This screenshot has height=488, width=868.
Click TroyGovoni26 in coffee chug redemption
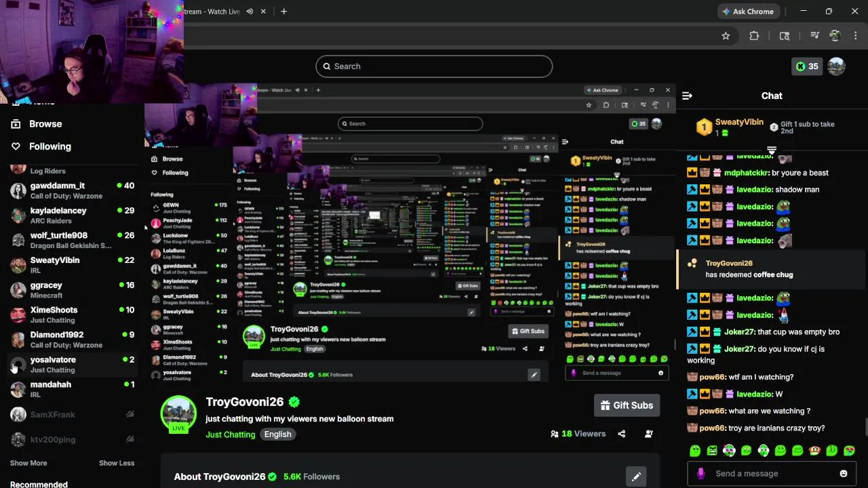point(729,264)
